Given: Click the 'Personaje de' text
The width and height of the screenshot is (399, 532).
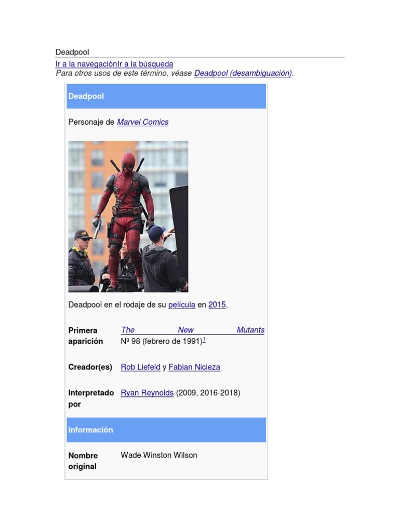Looking at the screenshot, I should pos(91,122).
